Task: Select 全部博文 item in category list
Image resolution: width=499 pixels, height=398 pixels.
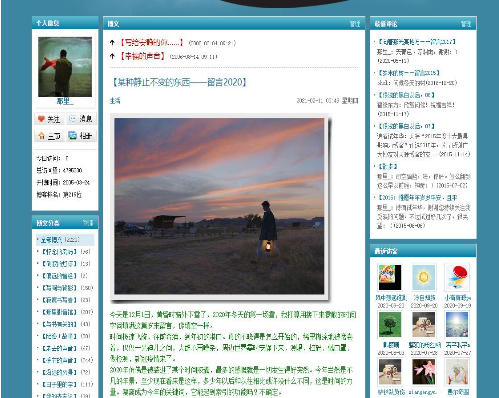Action: 60,240
